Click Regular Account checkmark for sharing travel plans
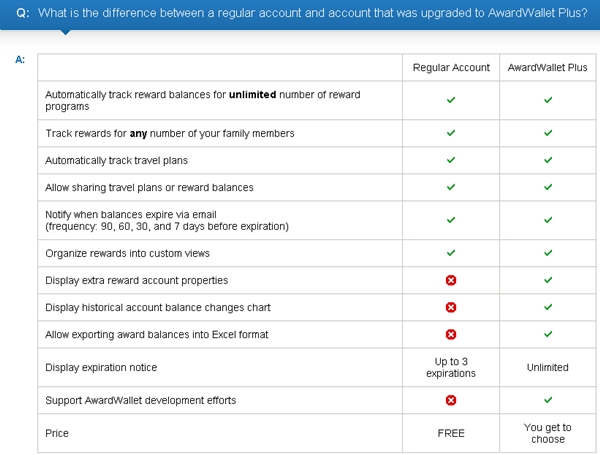 451,187
